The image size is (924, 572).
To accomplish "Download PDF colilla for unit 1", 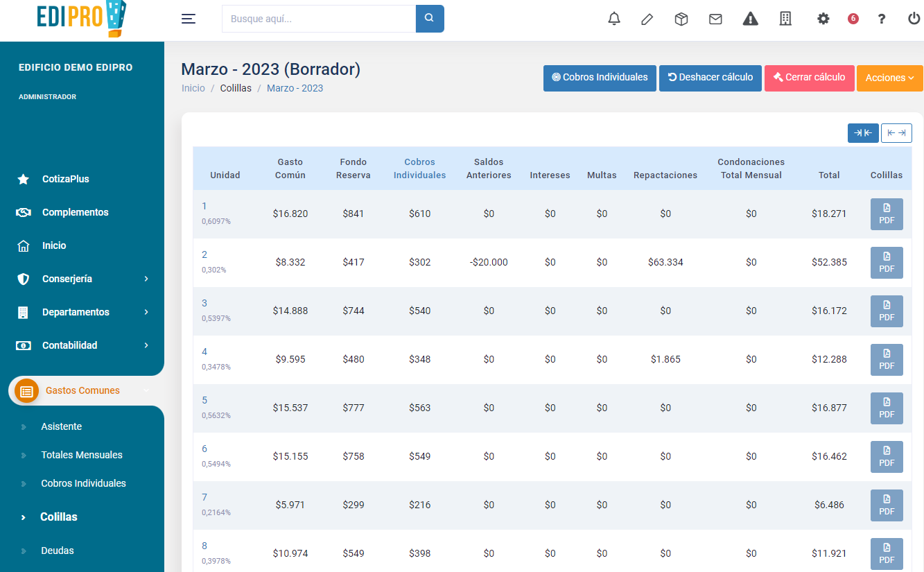I will click(887, 214).
